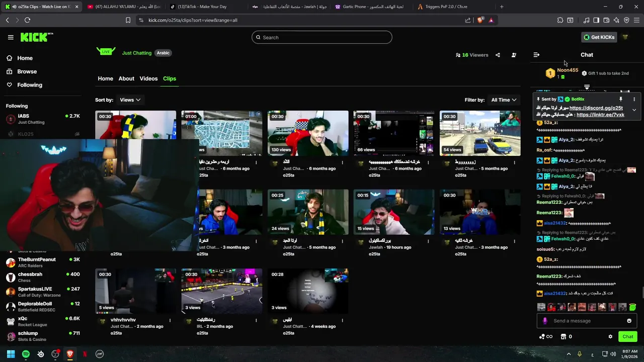644x362 pixels.
Task: Open chat settings gear icon
Action: pos(610,337)
